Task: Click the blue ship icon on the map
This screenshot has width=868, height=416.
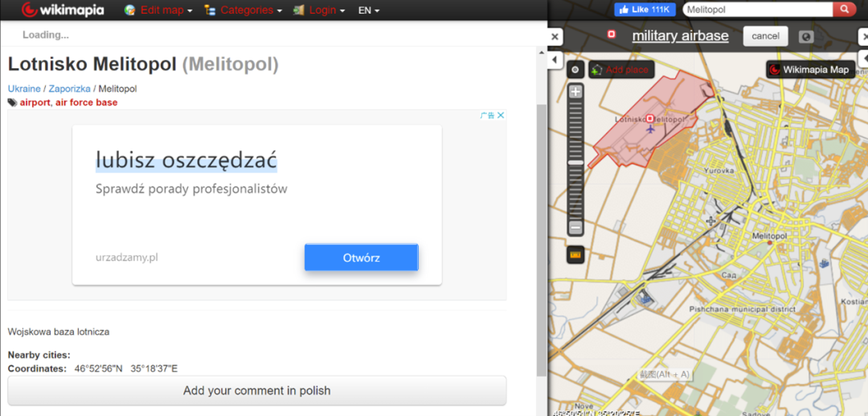Action: pyautogui.click(x=825, y=262)
